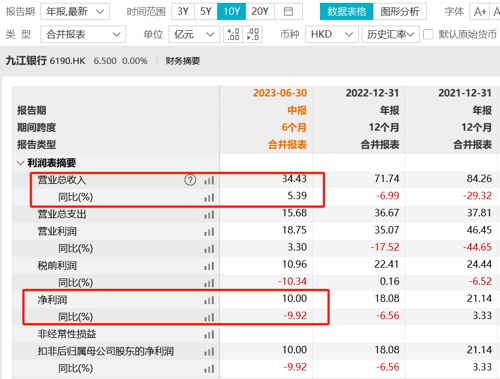Screen dimensions: 500x379
Task: Click the chart icon for 非经常性损益
Action: point(209,334)
